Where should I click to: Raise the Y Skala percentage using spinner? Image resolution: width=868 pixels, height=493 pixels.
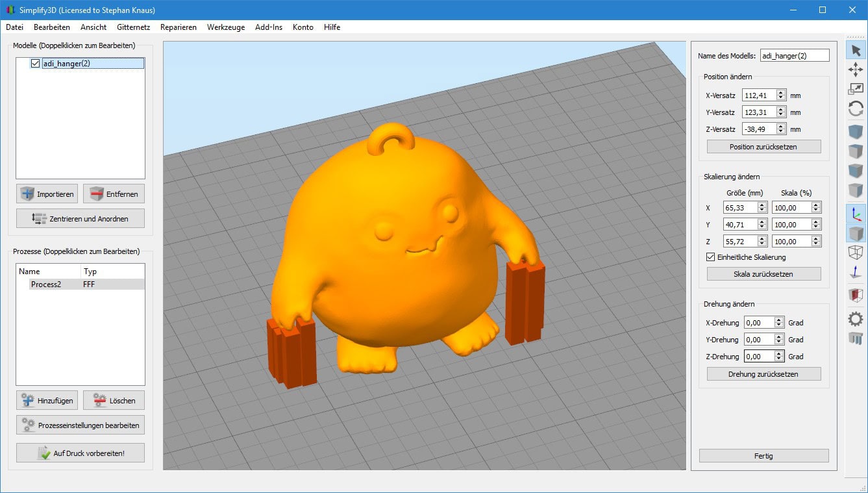pos(816,221)
